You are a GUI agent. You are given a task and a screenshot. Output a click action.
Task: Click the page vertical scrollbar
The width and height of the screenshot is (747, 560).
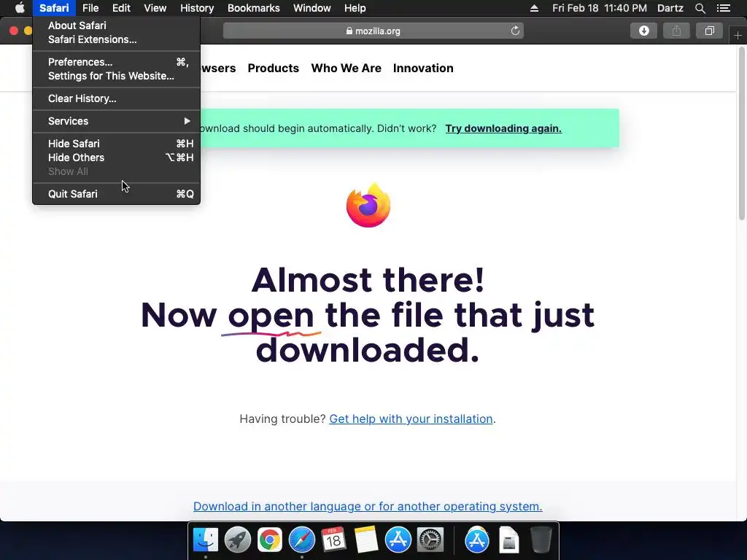click(741, 133)
